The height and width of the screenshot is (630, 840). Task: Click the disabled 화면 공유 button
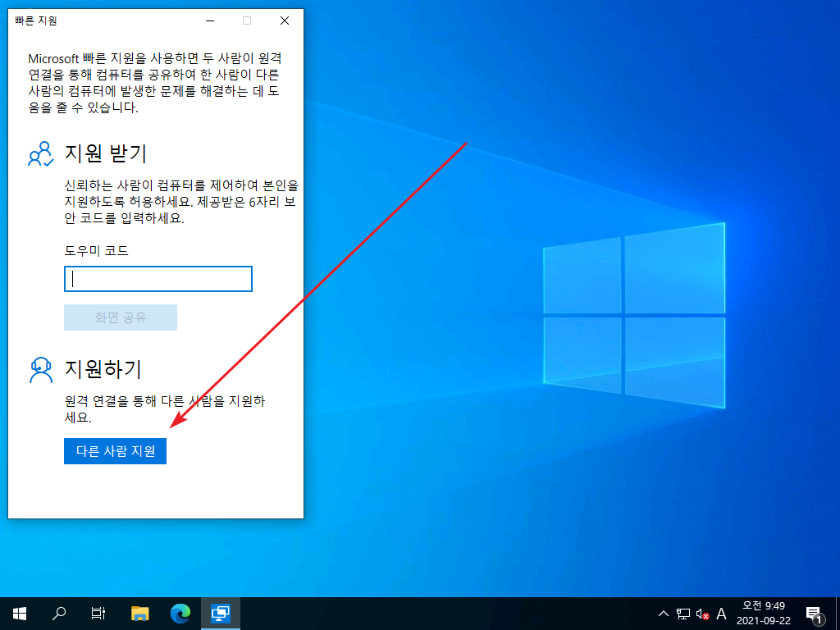tap(121, 317)
